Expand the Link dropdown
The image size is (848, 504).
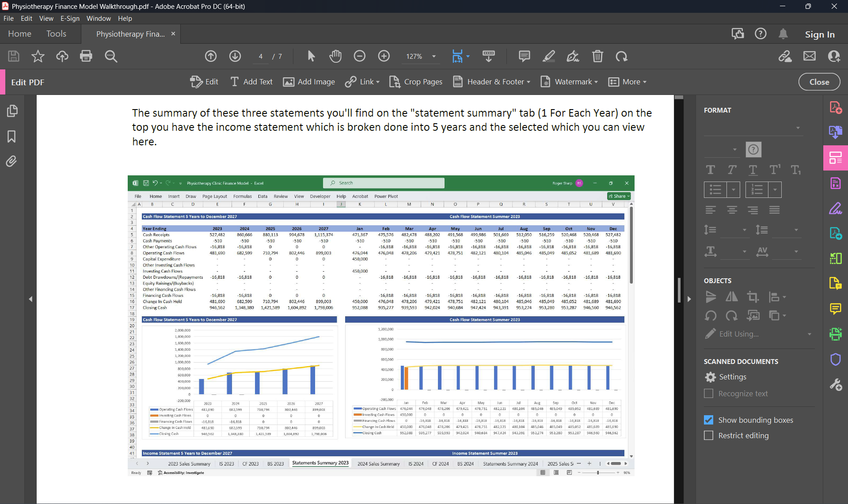click(378, 82)
